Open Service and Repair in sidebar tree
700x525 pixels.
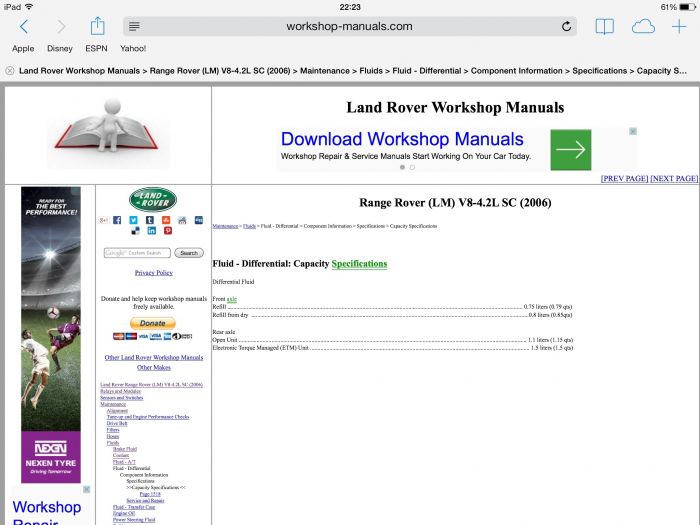[x=146, y=500]
